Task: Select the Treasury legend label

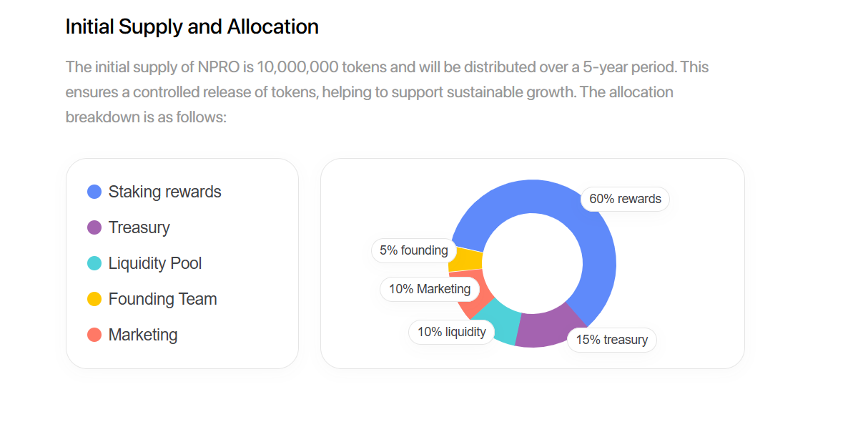Action: [x=139, y=227]
